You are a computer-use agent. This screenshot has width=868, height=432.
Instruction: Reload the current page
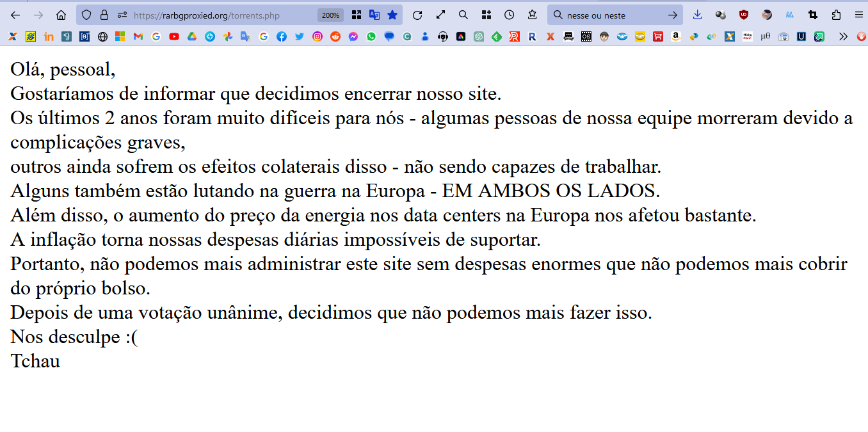point(417,15)
